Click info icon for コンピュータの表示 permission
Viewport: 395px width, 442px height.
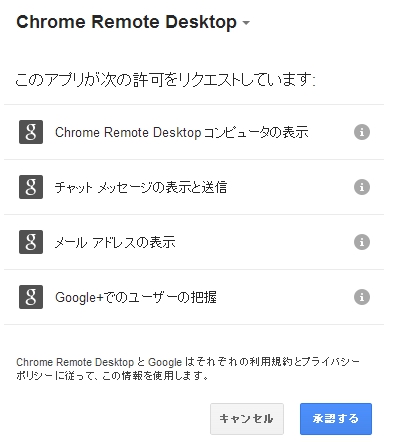click(362, 132)
